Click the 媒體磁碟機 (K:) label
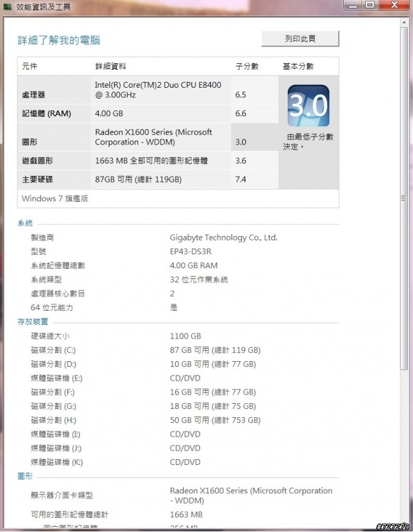The height and width of the screenshot is (532, 413). 57,462
